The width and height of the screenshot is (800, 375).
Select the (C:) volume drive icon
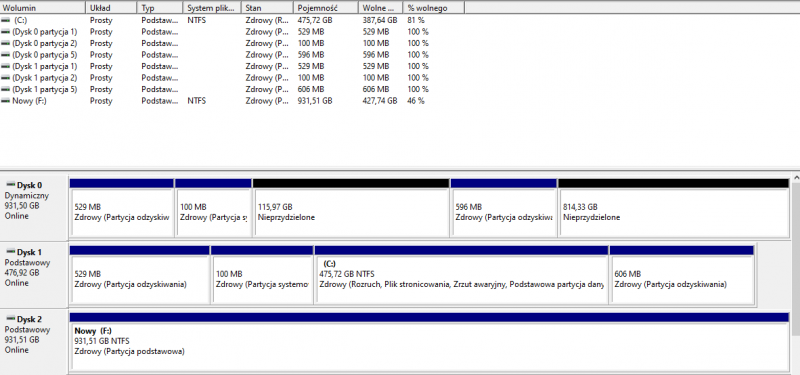[6, 20]
